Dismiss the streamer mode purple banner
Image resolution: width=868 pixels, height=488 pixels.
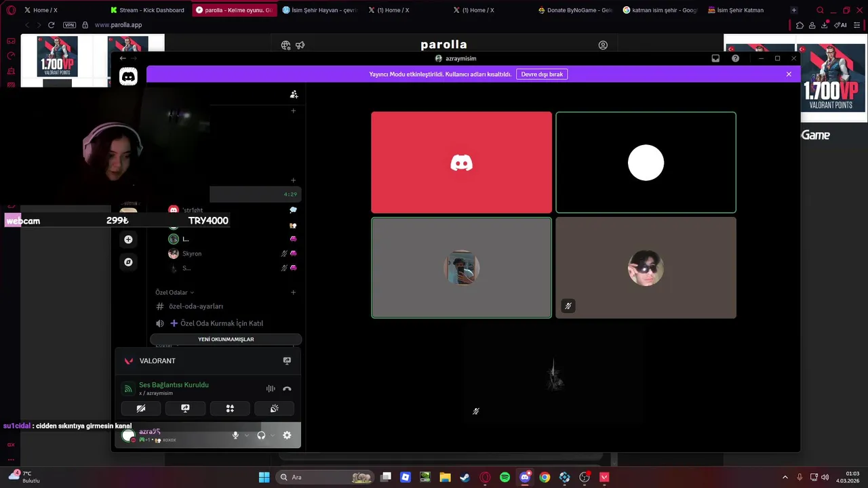pyautogui.click(x=789, y=74)
